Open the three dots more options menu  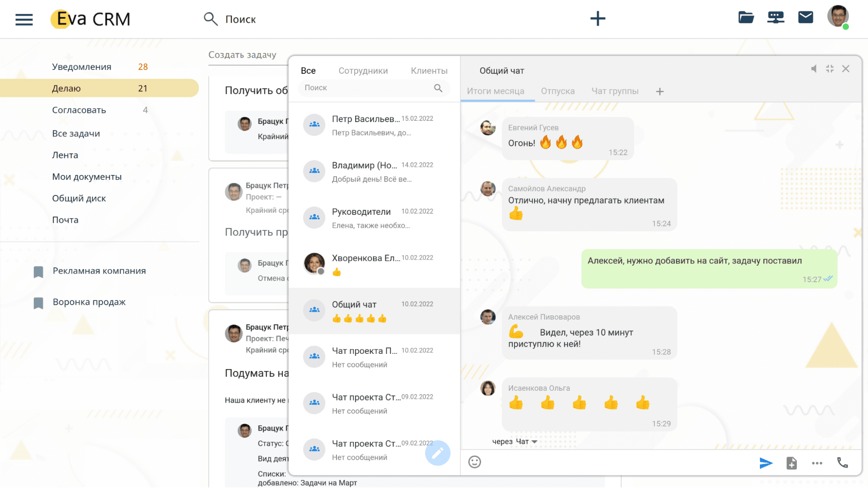coord(817,463)
